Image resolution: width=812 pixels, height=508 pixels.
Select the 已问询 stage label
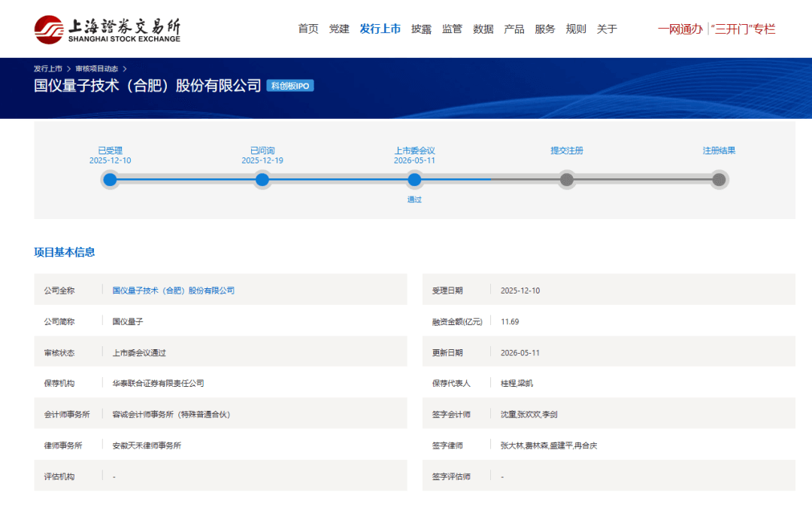click(262, 151)
